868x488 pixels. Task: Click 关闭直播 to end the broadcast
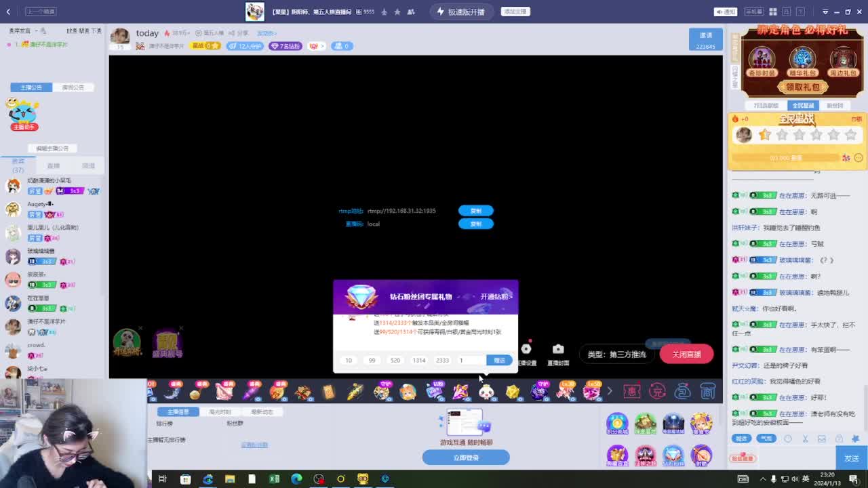click(686, 354)
